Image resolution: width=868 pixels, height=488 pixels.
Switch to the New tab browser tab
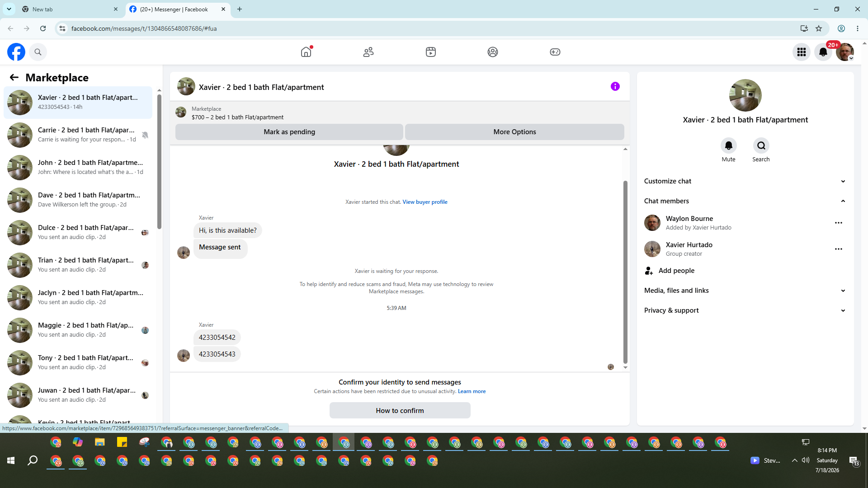pos(70,9)
